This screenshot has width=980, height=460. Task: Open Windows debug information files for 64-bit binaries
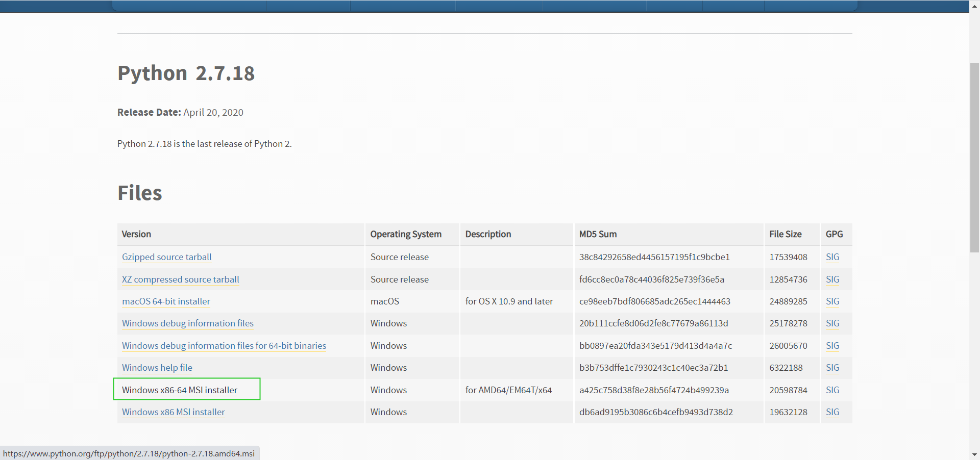tap(224, 346)
